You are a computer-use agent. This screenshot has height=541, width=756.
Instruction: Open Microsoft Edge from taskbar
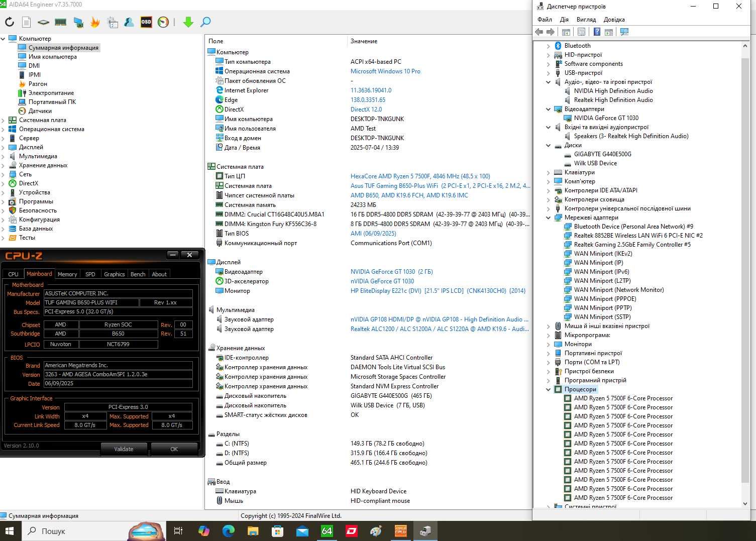(228, 531)
